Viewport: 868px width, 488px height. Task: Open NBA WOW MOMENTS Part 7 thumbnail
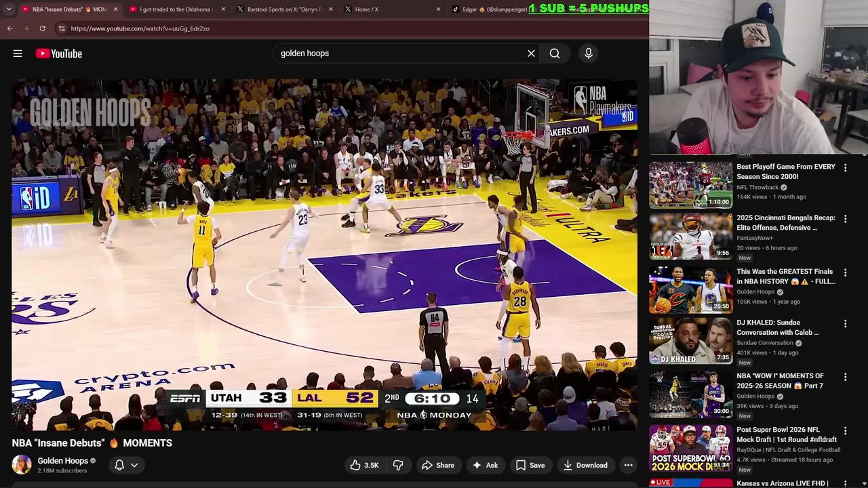click(691, 395)
